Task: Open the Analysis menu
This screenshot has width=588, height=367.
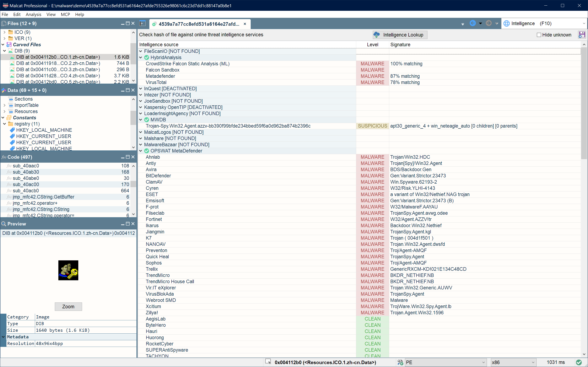Action: (33, 14)
